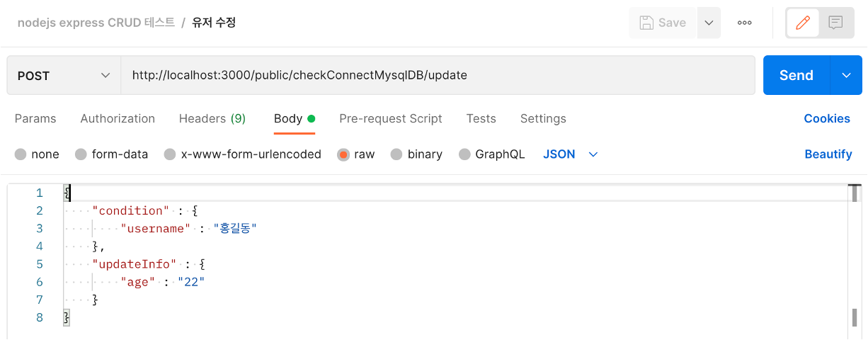This screenshot has width=868, height=340.
Task: Click the Beautify link
Action: [x=828, y=154]
